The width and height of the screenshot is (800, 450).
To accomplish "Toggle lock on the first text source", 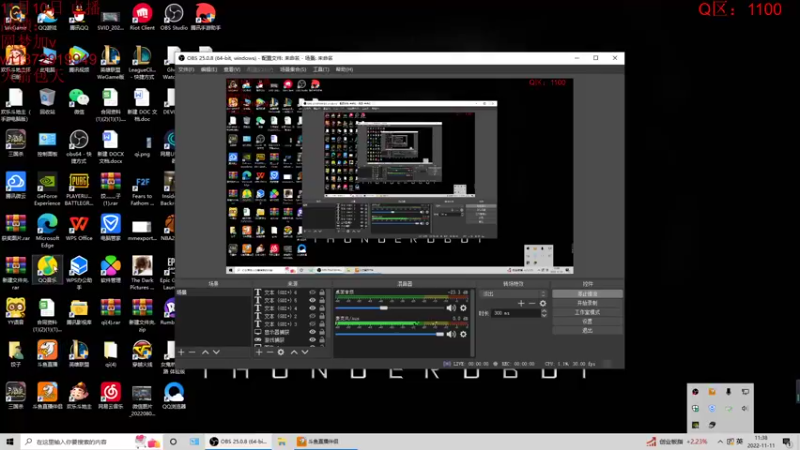I will pos(324,293).
